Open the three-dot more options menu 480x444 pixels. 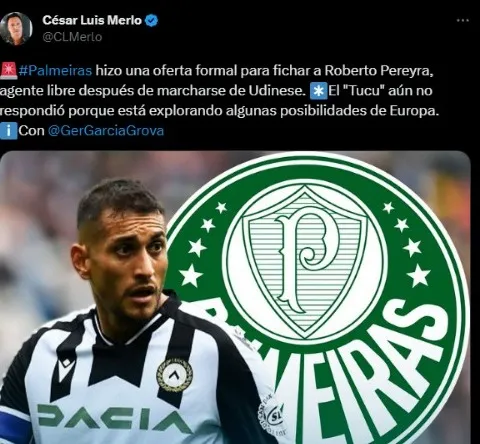(x=463, y=21)
